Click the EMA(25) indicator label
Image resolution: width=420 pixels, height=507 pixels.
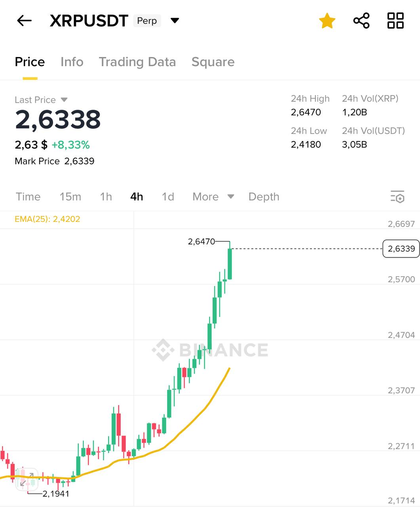click(x=47, y=219)
